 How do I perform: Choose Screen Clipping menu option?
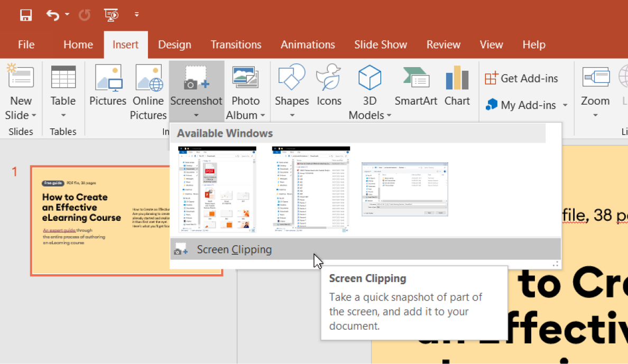pos(365,249)
